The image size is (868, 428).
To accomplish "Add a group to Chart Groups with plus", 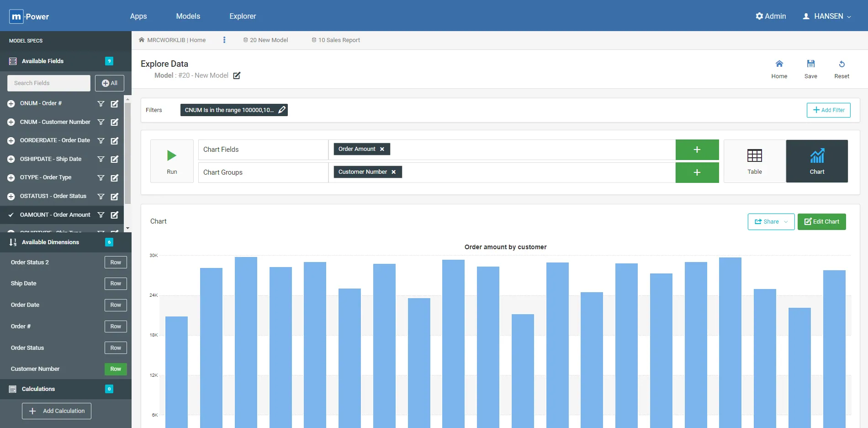I will click(697, 172).
